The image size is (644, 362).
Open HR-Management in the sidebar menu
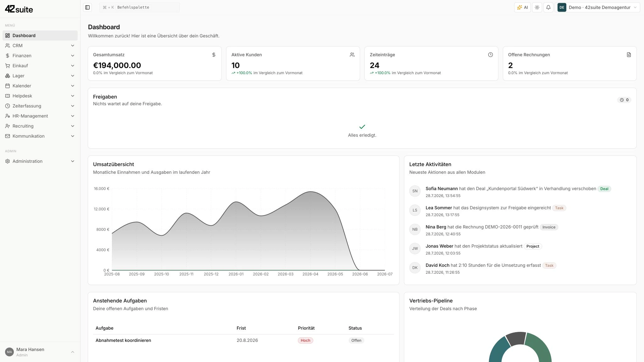[40, 116]
